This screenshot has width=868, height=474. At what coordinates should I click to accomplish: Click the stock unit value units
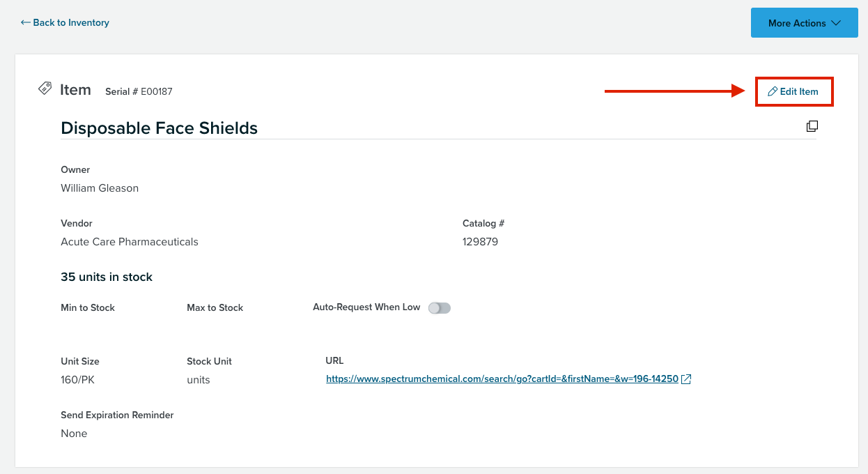tap(199, 380)
